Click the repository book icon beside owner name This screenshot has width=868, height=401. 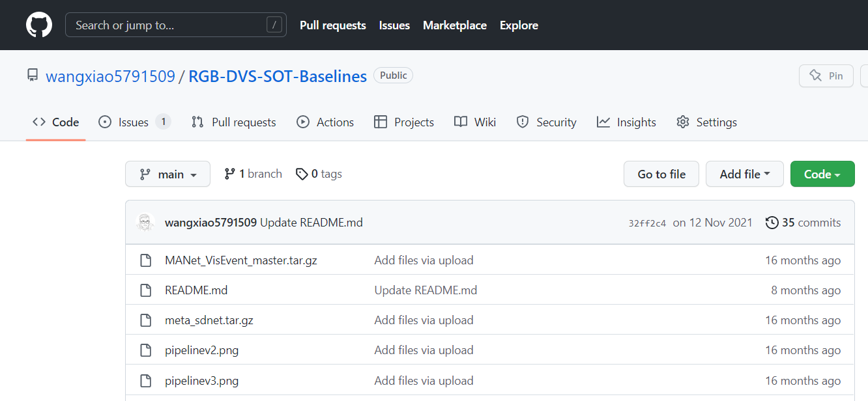pos(33,76)
